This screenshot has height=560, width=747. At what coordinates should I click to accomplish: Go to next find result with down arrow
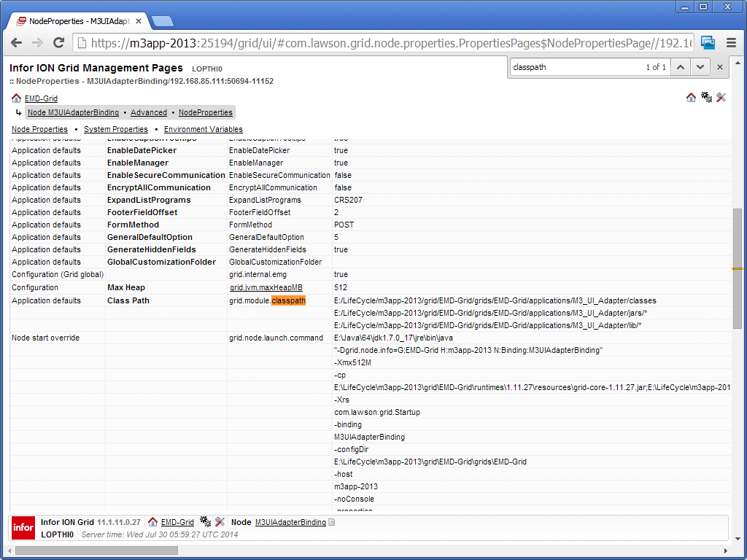pos(700,67)
